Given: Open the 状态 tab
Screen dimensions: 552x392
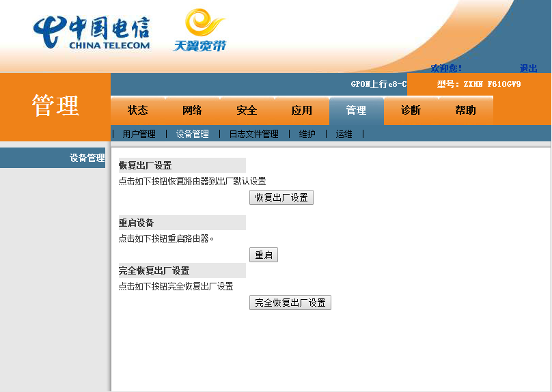Looking at the screenshot, I should [137, 110].
